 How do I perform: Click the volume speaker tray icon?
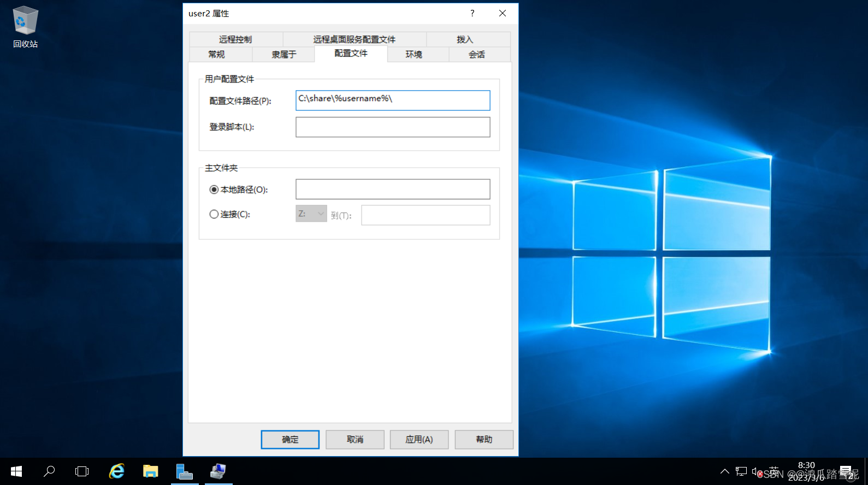pos(757,471)
